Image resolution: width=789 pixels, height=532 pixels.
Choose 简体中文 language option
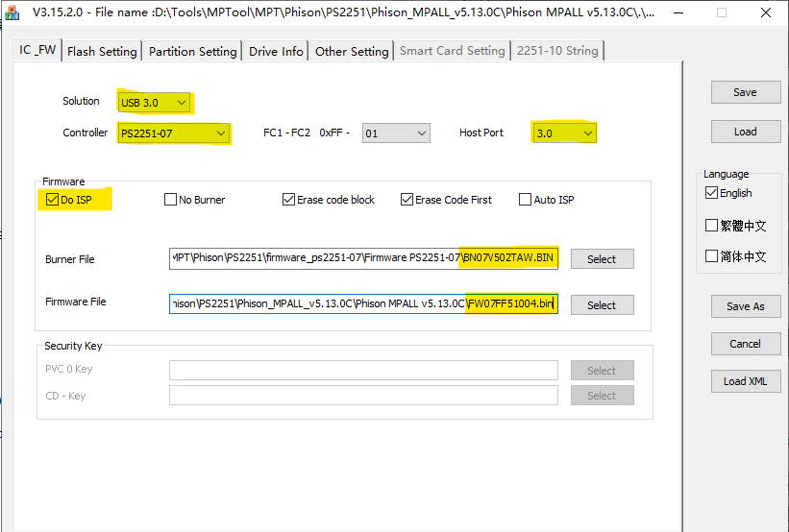point(711,256)
